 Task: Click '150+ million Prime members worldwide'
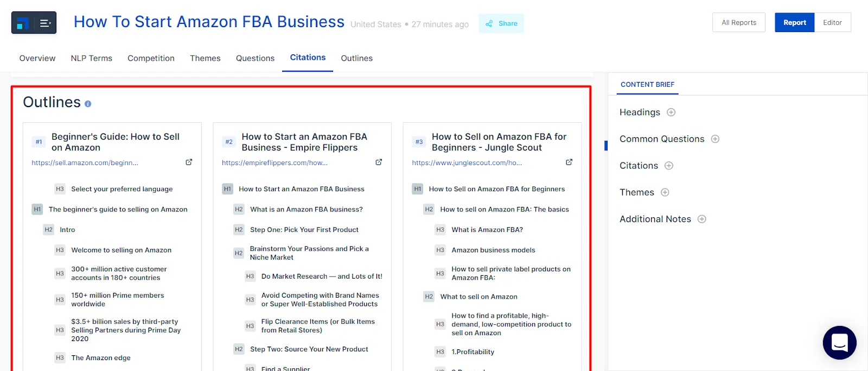(118, 299)
